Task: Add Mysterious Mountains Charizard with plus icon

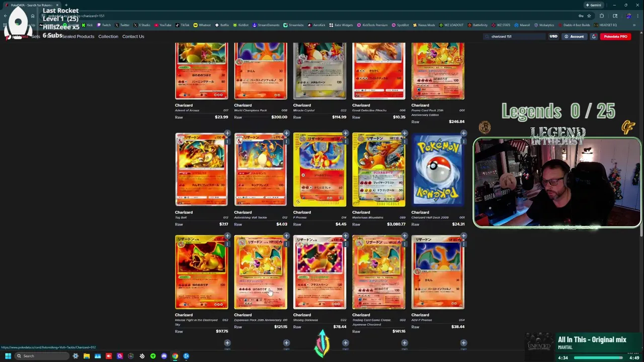Action: pyautogui.click(x=405, y=134)
